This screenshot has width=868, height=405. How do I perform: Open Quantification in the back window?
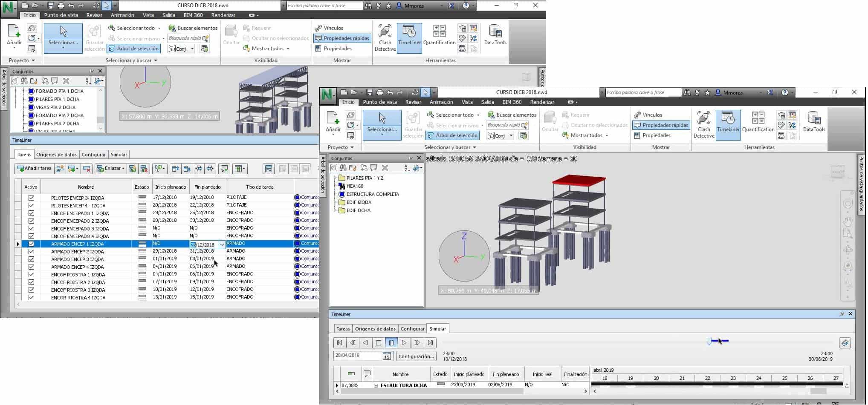click(439, 34)
